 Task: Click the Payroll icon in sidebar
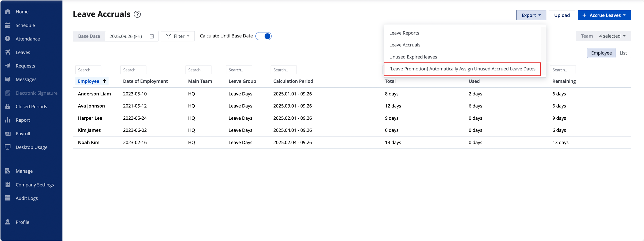tap(8, 134)
